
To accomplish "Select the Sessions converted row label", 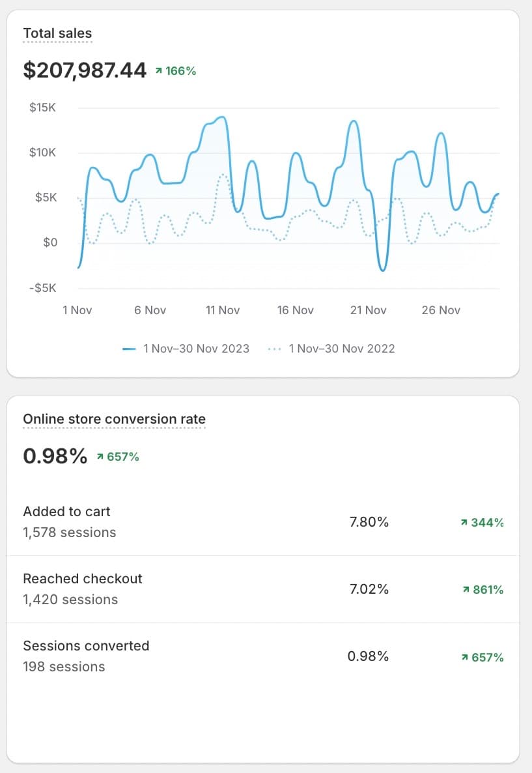I will tap(86, 646).
